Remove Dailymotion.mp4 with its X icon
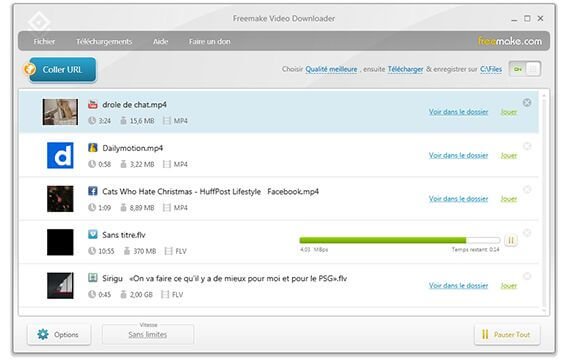The image size is (570, 360). [527, 146]
